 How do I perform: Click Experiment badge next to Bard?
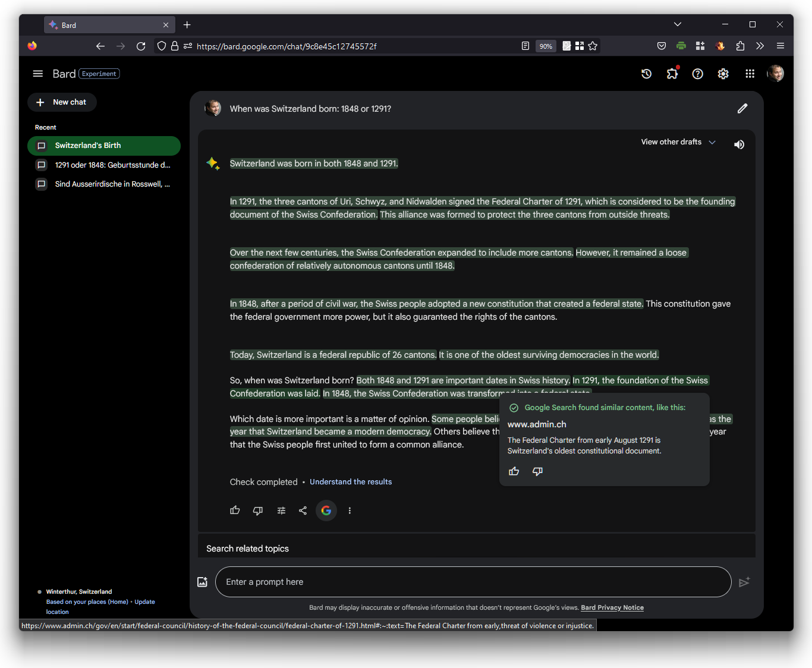point(99,74)
